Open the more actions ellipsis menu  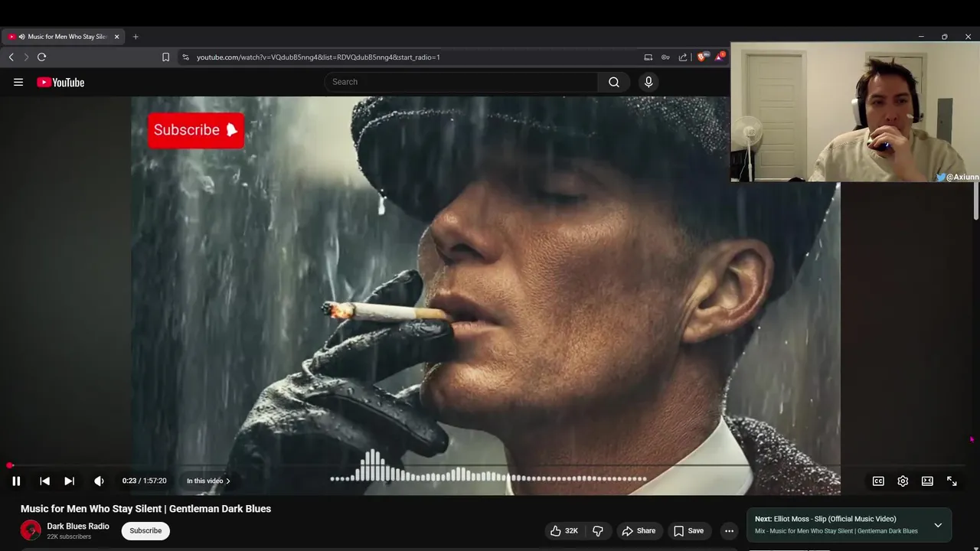click(x=729, y=530)
